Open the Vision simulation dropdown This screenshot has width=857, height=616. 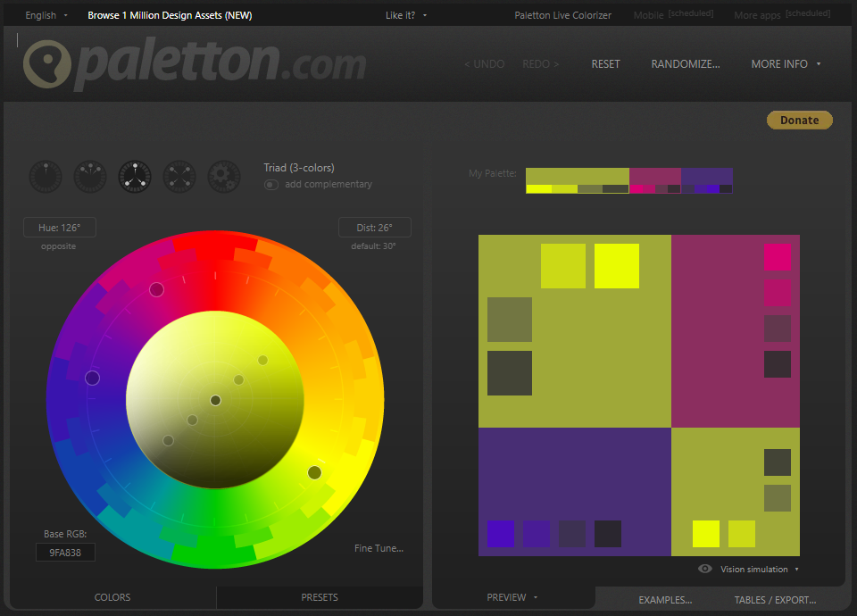click(x=759, y=569)
